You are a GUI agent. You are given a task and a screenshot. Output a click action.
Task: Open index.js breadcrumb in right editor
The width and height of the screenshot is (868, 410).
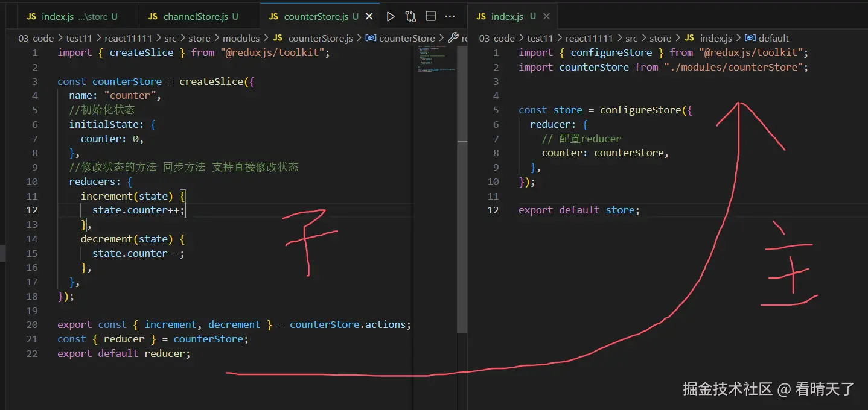[x=716, y=37]
